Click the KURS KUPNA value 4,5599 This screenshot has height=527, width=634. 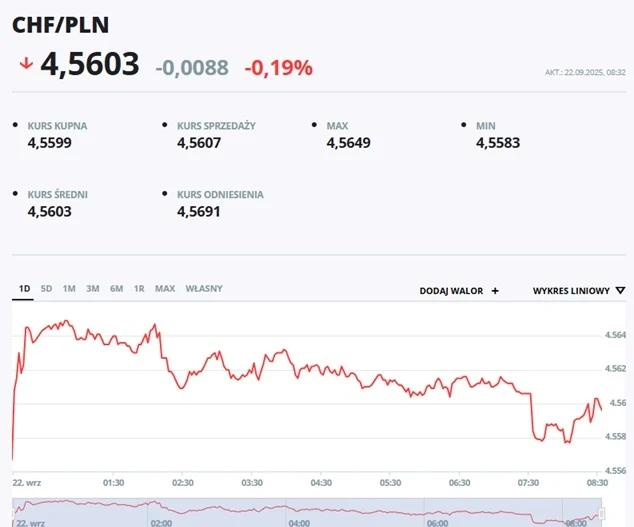coord(49,143)
